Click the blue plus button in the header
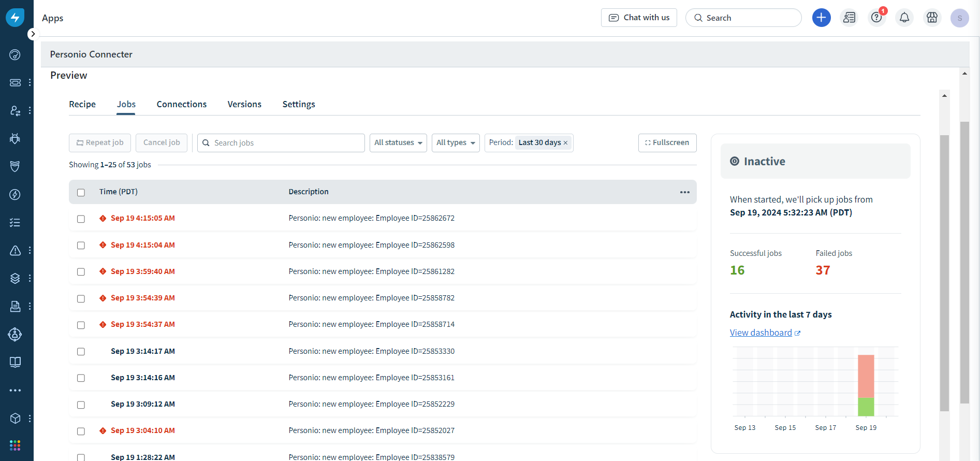Screen dimensions: 980x461 point(821,18)
